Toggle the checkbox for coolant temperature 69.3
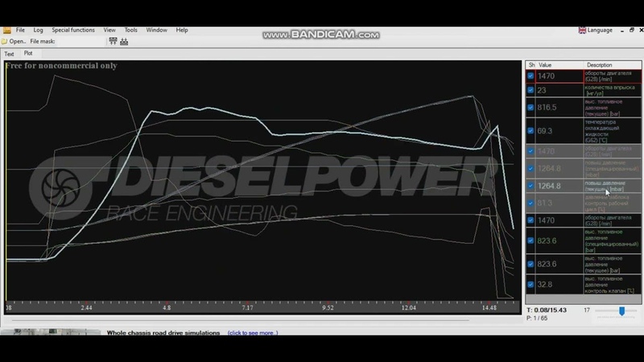The height and width of the screenshot is (362, 644). point(530,130)
